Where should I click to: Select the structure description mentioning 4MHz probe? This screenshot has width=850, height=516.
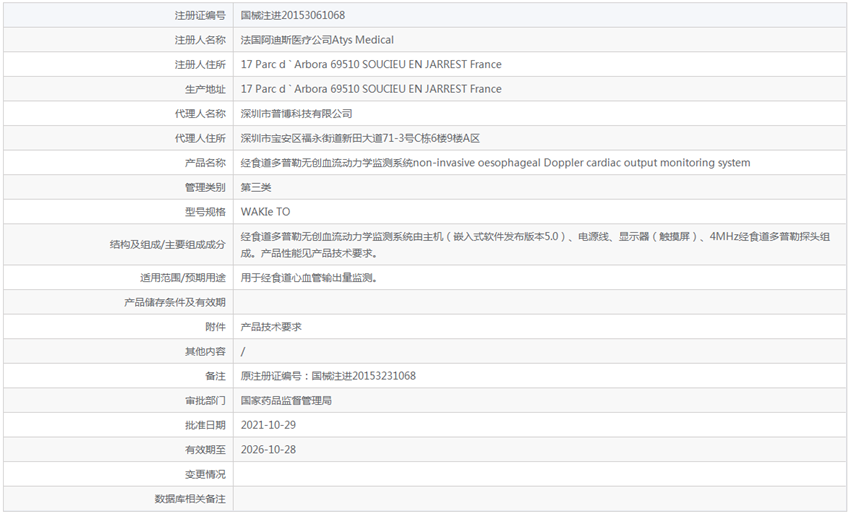coord(535,244)
